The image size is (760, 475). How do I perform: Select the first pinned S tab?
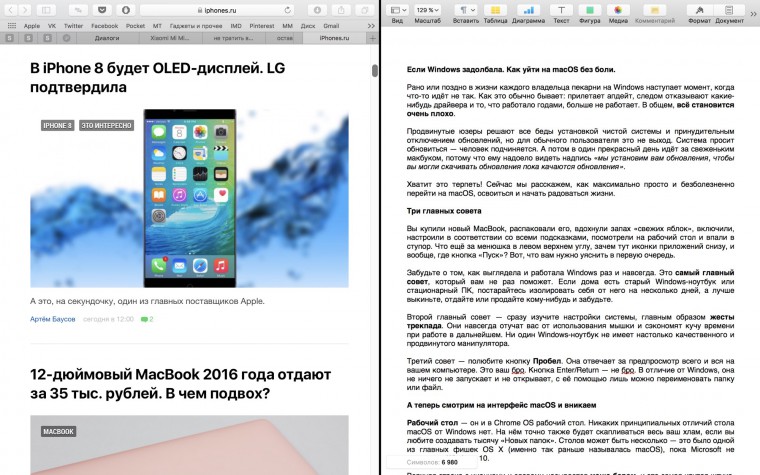click(10, 38)
